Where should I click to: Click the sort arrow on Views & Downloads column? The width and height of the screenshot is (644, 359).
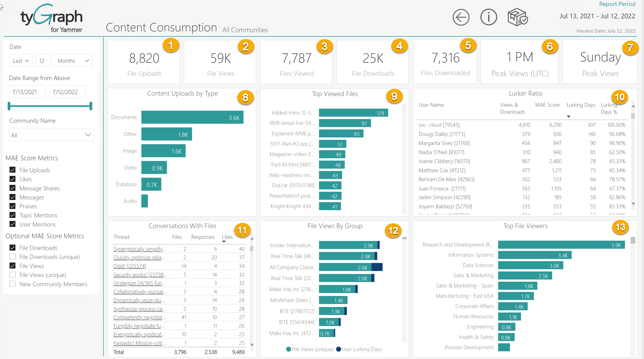click(569, 117)
